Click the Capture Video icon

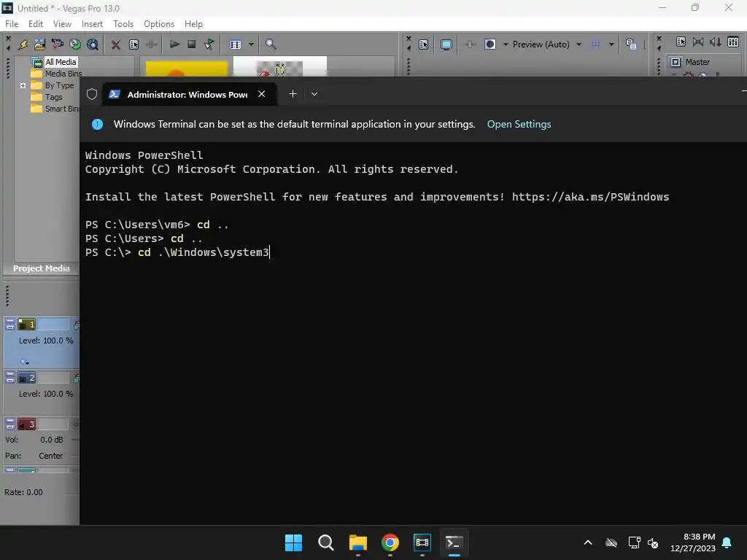point(57,44)
